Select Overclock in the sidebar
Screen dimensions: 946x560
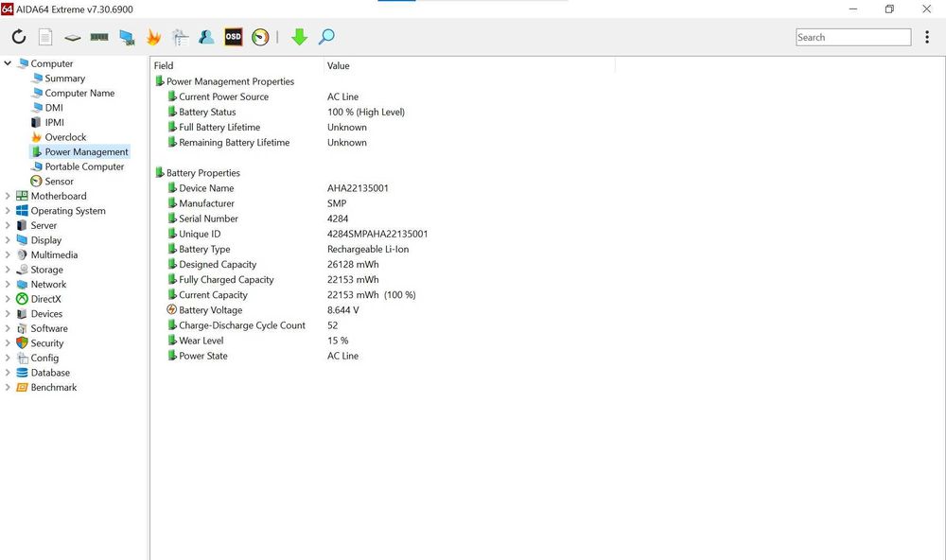(x=65, y=137)
